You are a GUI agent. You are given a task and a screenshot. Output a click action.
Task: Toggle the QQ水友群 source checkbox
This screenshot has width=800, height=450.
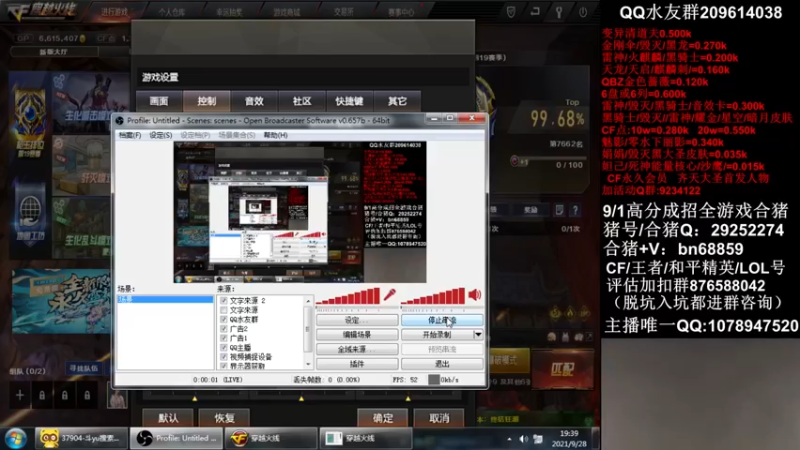point(223,319)
